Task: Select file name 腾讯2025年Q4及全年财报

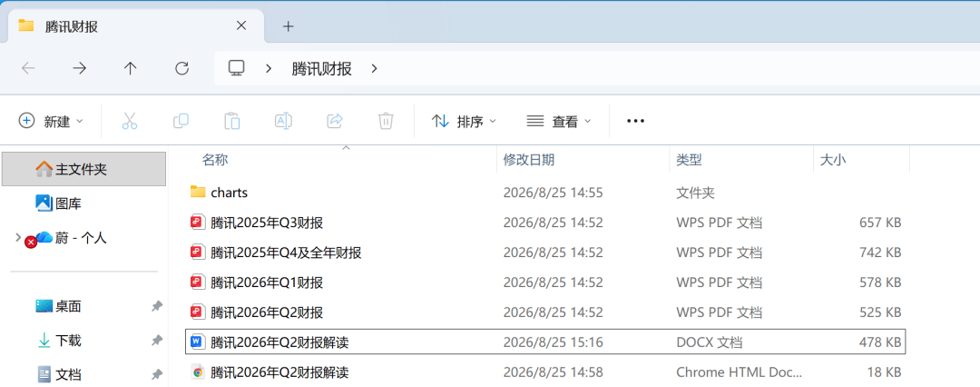Action: tap(286, 253)
